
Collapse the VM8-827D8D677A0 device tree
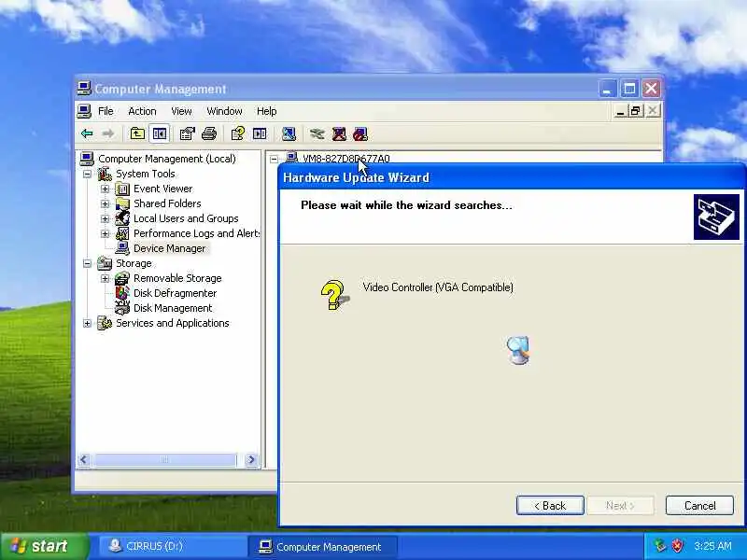[x=274, y=159]
